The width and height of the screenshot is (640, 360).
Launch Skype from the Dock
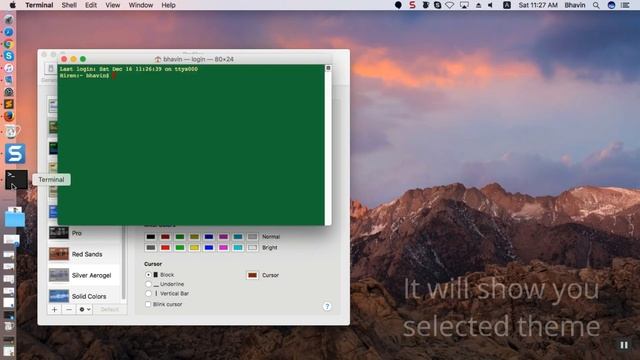[9, 56]
